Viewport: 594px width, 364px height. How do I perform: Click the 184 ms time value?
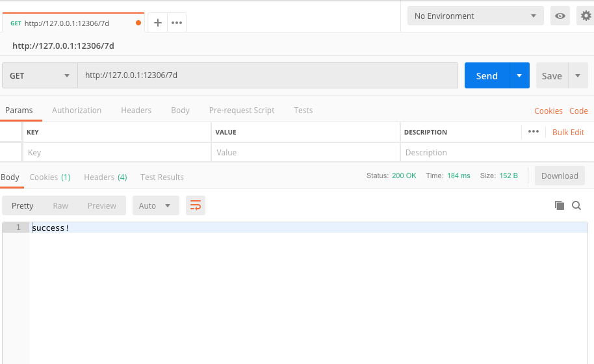458,175
